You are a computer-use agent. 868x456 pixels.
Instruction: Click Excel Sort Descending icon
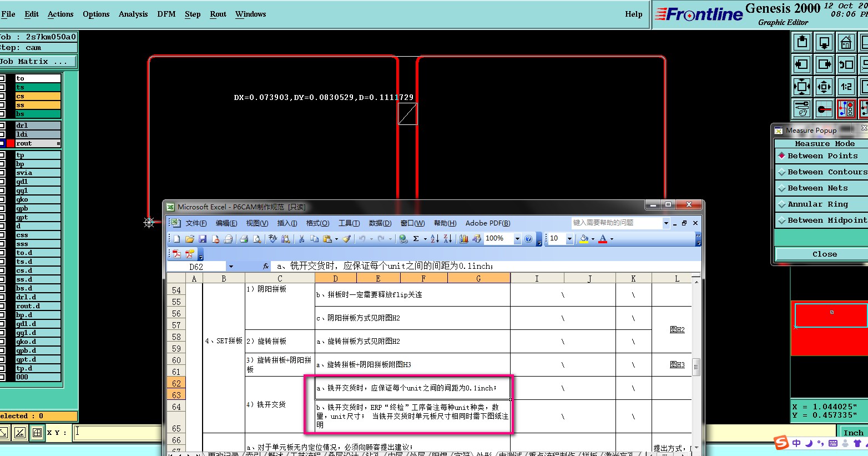(x=447, y=239)
